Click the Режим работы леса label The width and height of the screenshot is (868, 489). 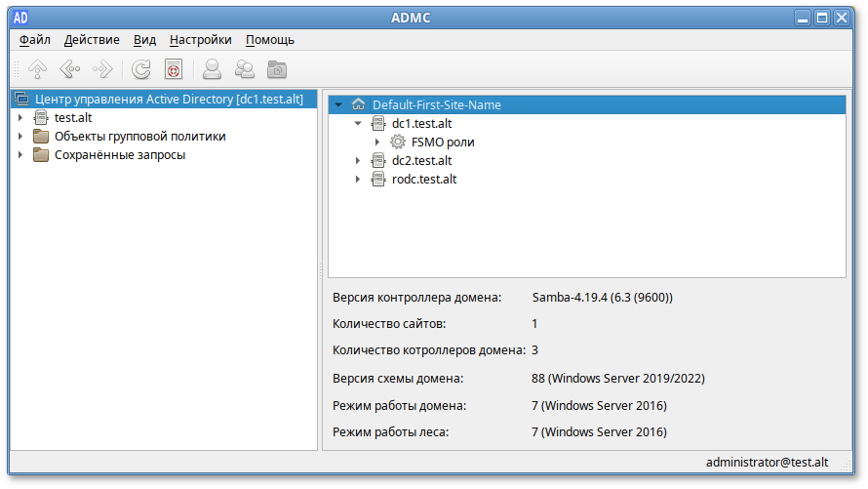click(x=391, y=432)
